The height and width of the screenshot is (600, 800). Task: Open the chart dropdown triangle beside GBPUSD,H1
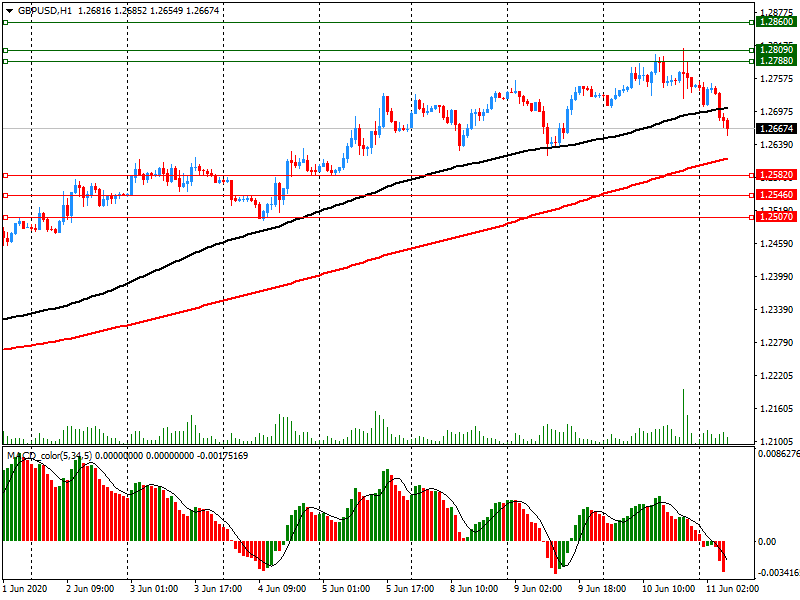click(10, 11)
